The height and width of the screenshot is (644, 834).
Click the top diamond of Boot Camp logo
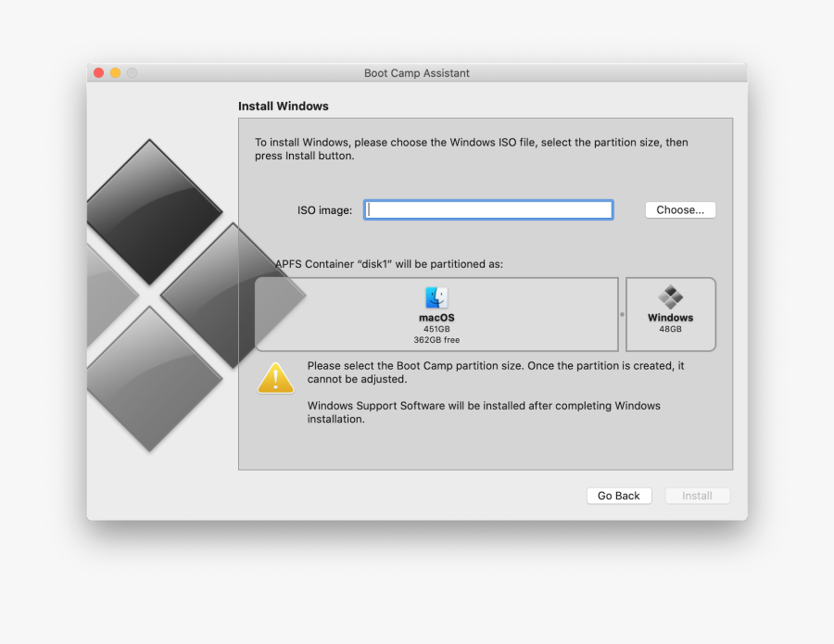(x=150, y=211)
